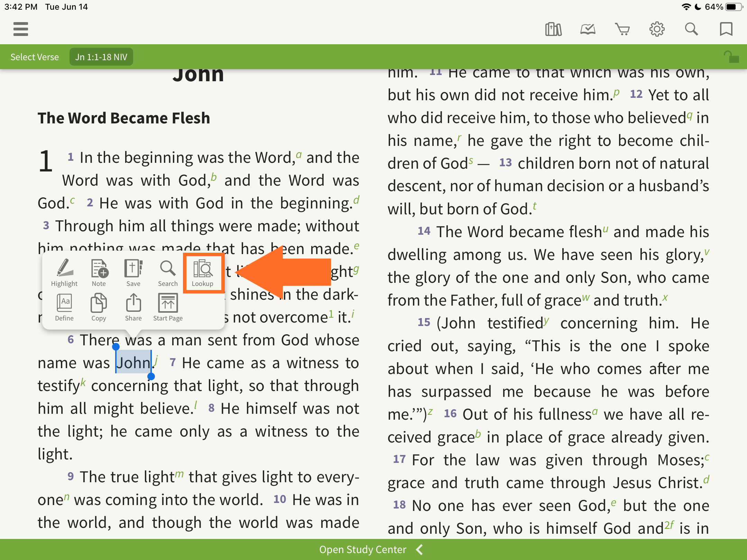The width and height of the screenshot is (747, 560).
Task: Open the store shopping cart
Action: [622, 29]
